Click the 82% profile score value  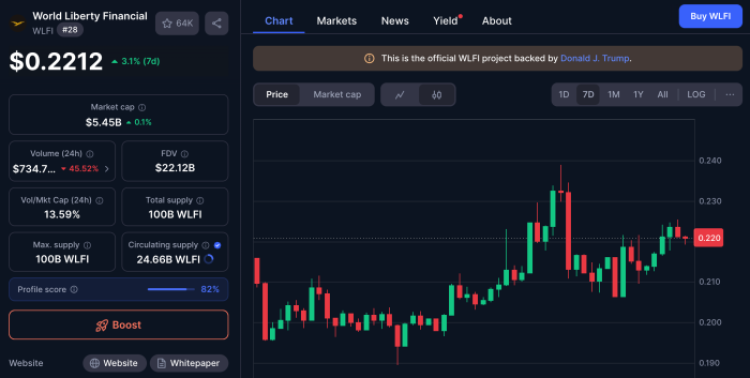210,289
